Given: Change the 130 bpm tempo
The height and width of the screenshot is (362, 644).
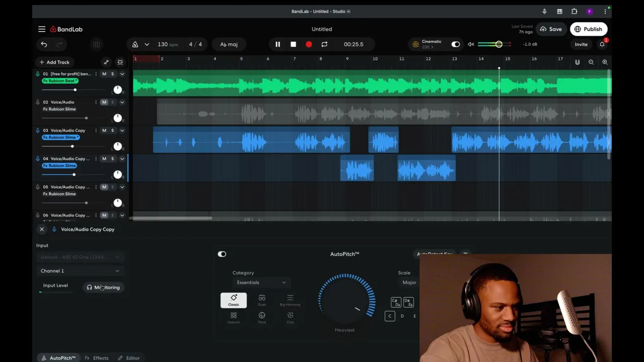Looking at the screenshot, I should (x=168, y=44).
